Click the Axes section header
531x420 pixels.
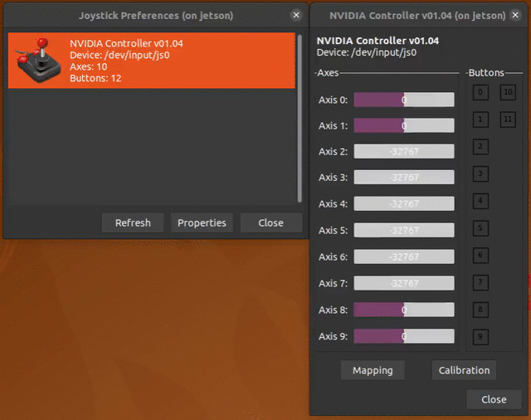[x=328, y=73]
